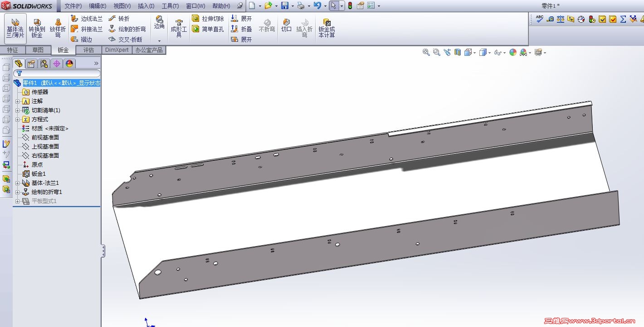The height and width of the screenshot is (327, 644).
Task: Open the 帮助(H) menu
Action: [x=221, y=6]
